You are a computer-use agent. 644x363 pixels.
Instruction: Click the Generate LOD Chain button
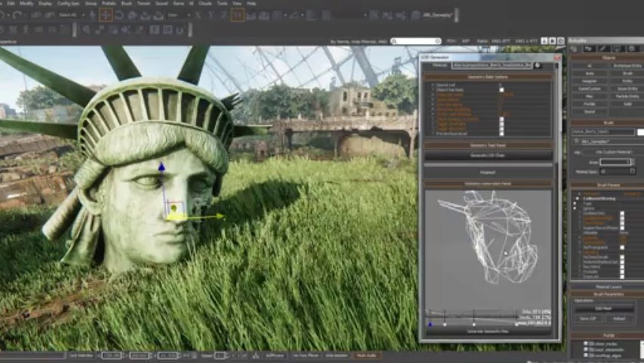coord(488,155)
